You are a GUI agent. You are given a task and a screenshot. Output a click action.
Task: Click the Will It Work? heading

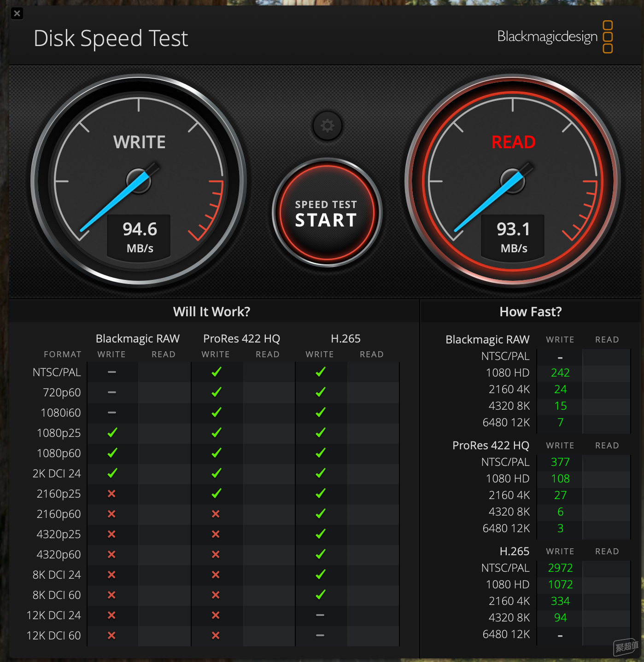point(211,312)
